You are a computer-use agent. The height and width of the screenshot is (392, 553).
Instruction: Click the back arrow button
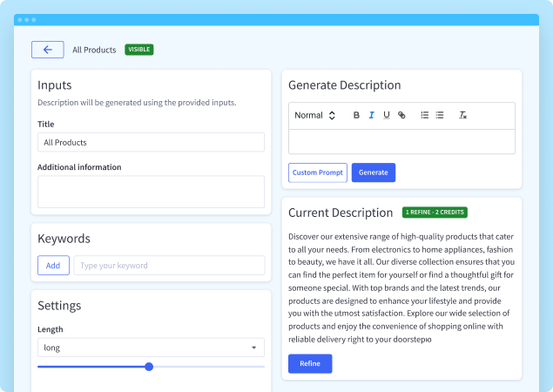[47, 50]
